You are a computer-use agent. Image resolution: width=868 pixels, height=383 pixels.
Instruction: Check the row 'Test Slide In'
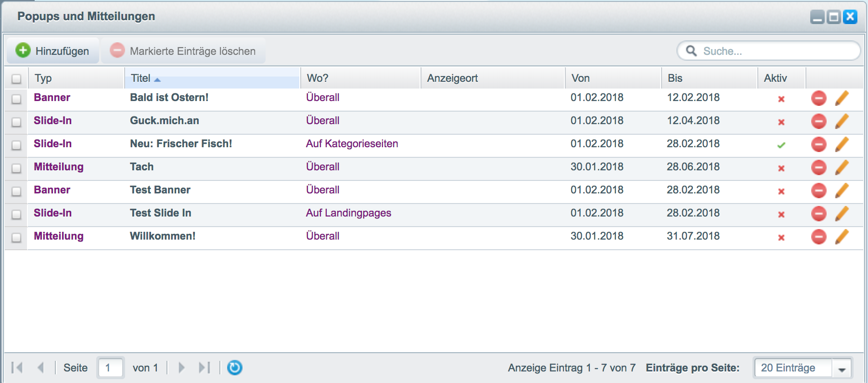tap(16, 214)
